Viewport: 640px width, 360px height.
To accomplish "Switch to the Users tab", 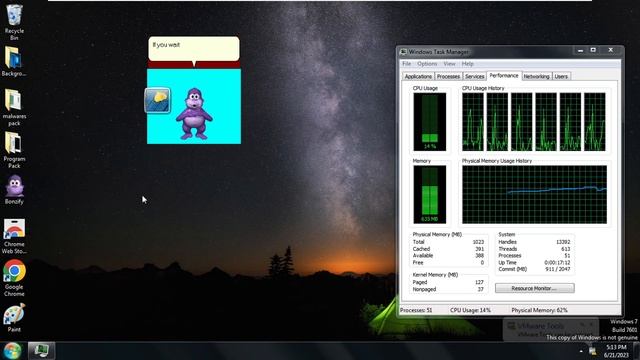I will pos(561,76).
